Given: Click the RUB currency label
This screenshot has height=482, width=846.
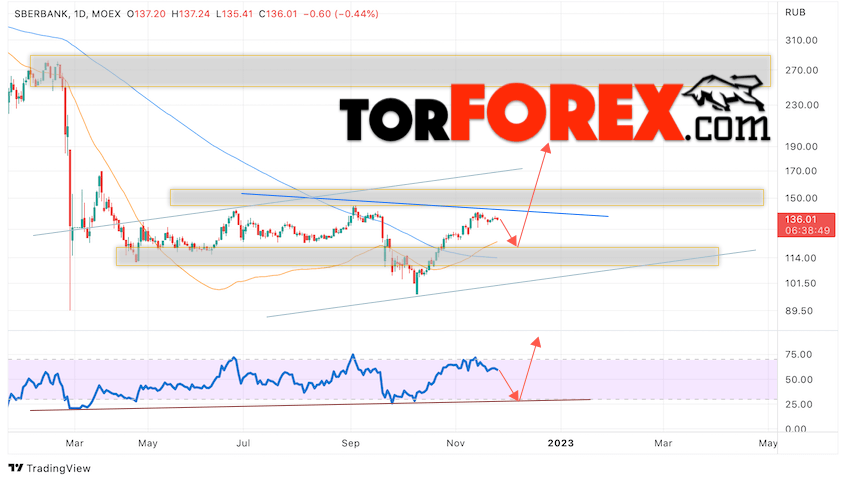Looking at the screenshot, I should [x=795, y=12].
